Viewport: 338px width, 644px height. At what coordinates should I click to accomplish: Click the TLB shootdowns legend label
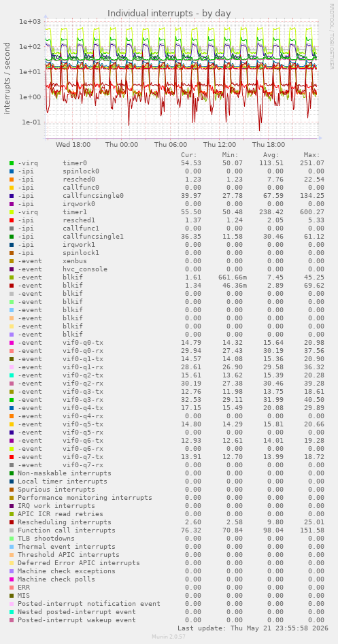point(46,539)
